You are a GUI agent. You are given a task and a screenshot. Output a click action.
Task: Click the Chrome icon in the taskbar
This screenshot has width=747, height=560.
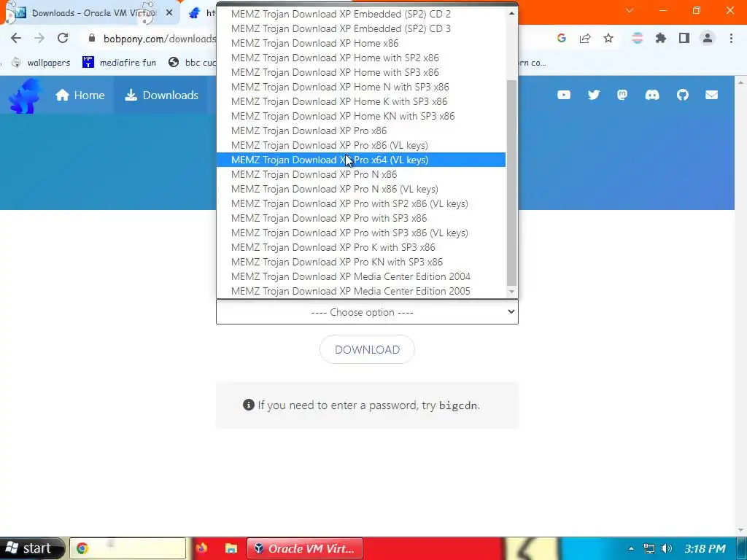click(82, 548)
